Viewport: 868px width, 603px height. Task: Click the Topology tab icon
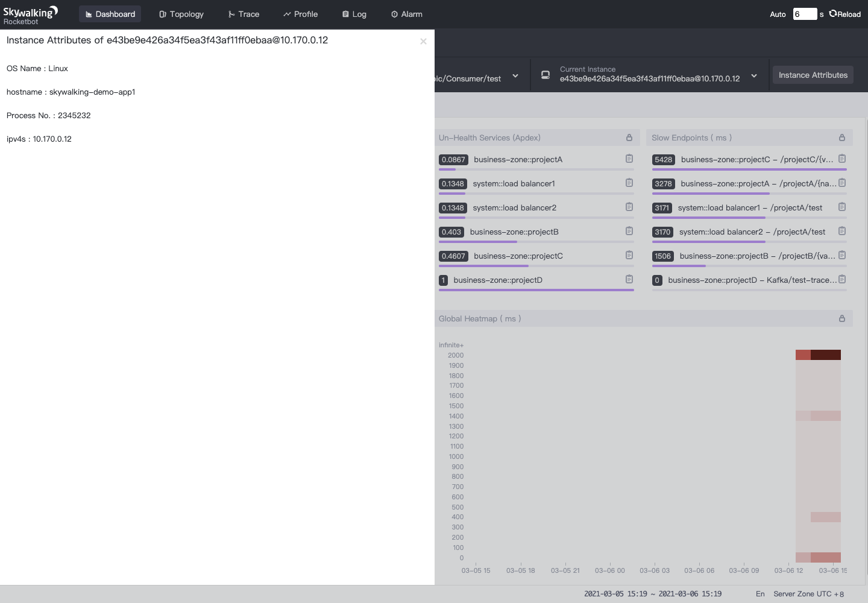pyautogui.click(x=163, y=14)
